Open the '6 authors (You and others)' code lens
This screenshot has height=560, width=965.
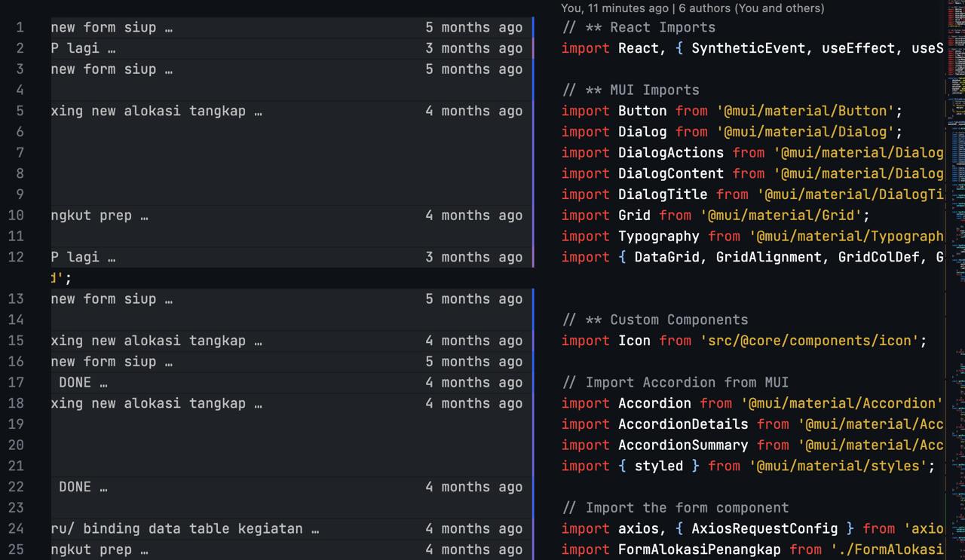[751, 8]
